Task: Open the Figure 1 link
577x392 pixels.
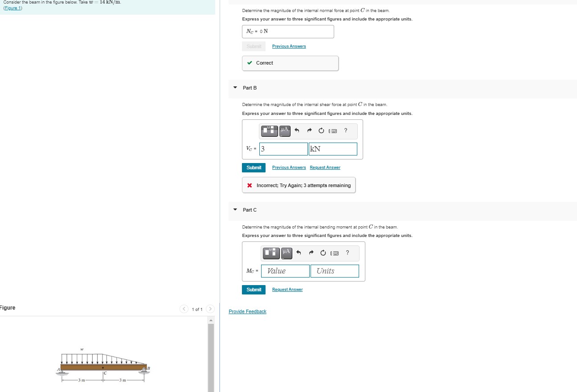Action: pyautogui.click(x=12, y=8)
